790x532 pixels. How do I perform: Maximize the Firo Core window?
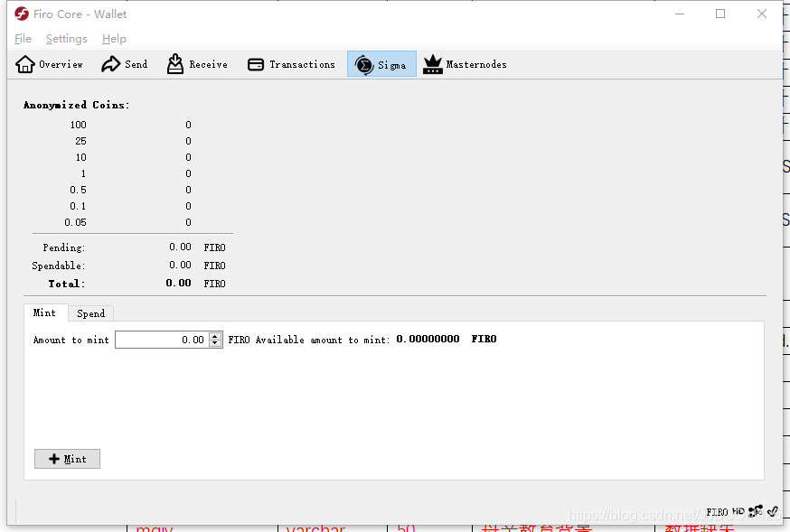(x=720, y=14)
